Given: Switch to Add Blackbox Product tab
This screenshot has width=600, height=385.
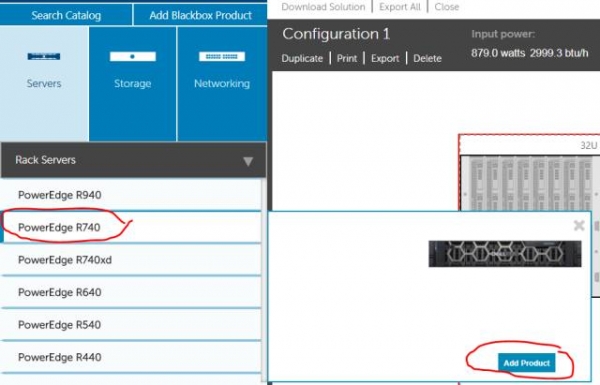Looking at the screenshot, I should 200,15.
